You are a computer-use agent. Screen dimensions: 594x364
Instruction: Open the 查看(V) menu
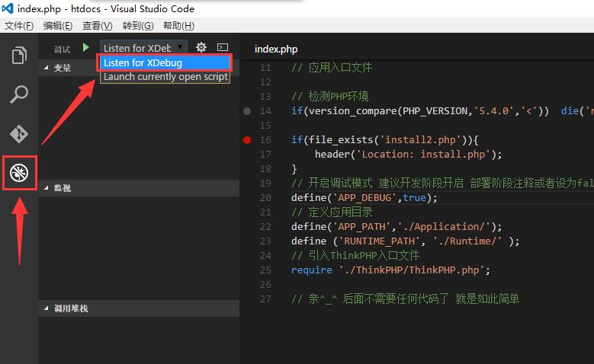(x=98, y=26)
